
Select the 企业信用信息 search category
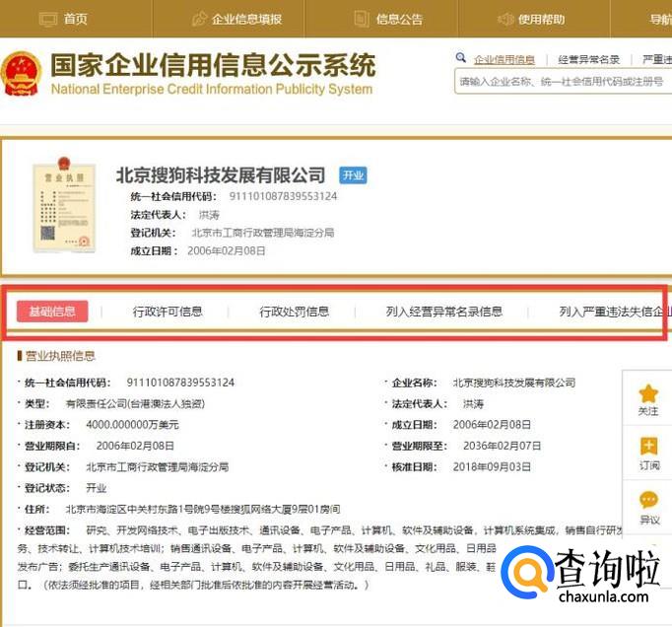pos(504,59)
